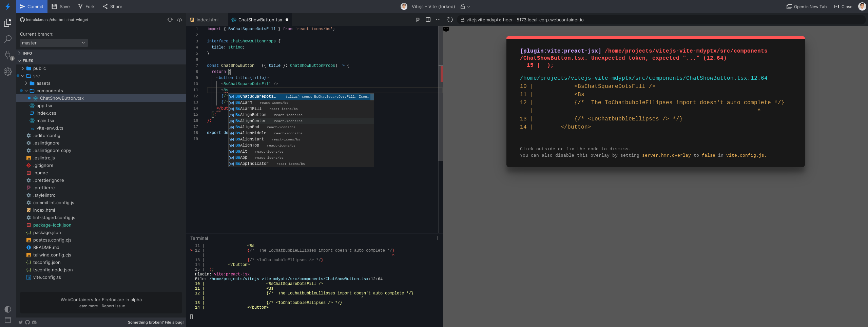Open the file explorer pages icon

click(x=8, y=23)
